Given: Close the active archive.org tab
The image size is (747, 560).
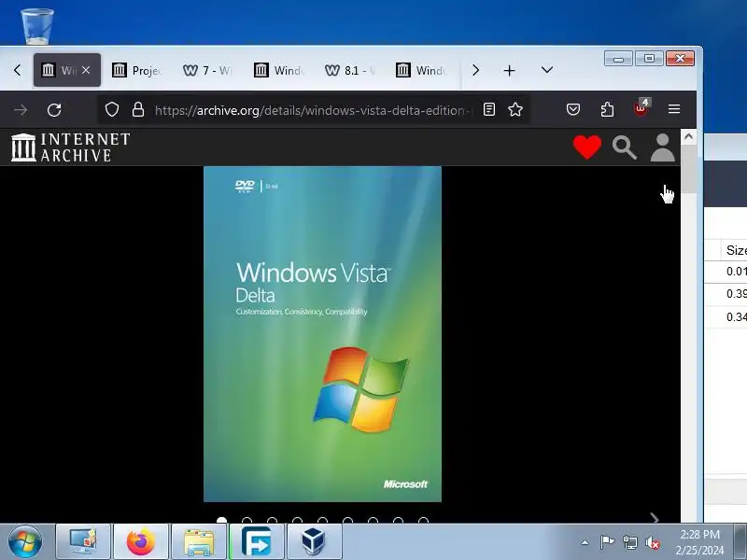Looking at the screenshot, I should tap(86, 70).
